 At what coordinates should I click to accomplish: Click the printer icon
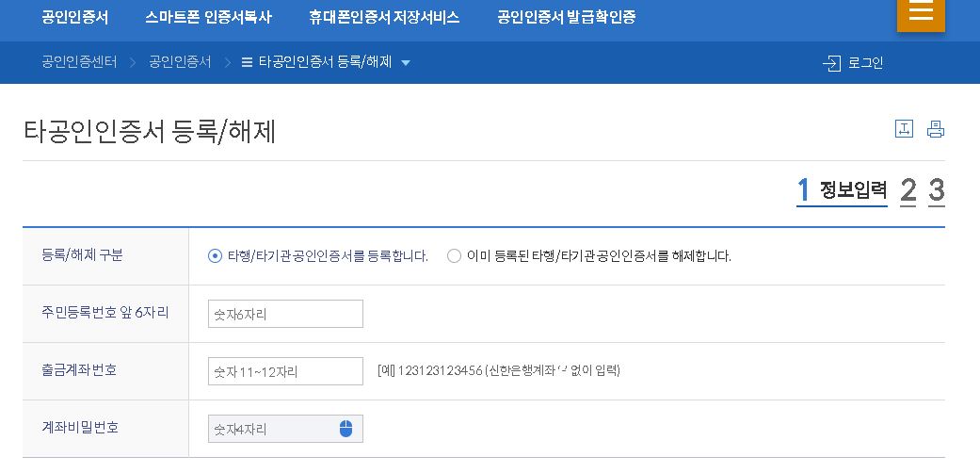pos(935,129)
